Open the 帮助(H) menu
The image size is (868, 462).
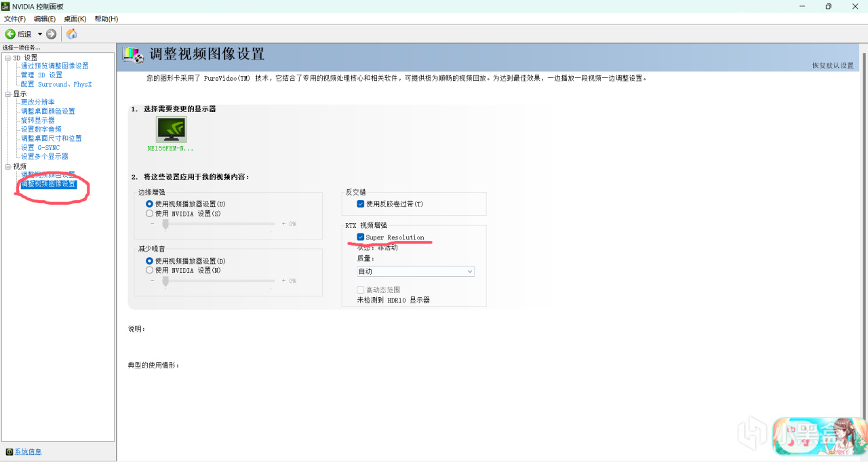pos(106,19)
